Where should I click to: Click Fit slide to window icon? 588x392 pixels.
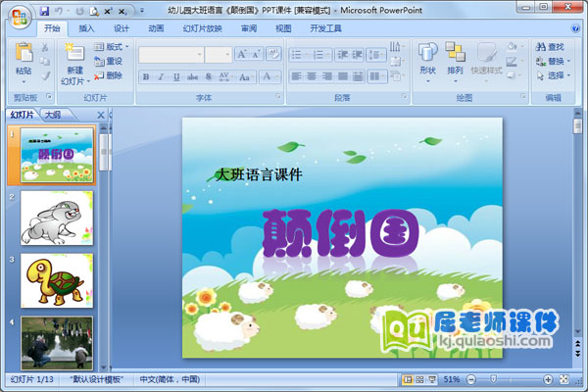[564, 379]
